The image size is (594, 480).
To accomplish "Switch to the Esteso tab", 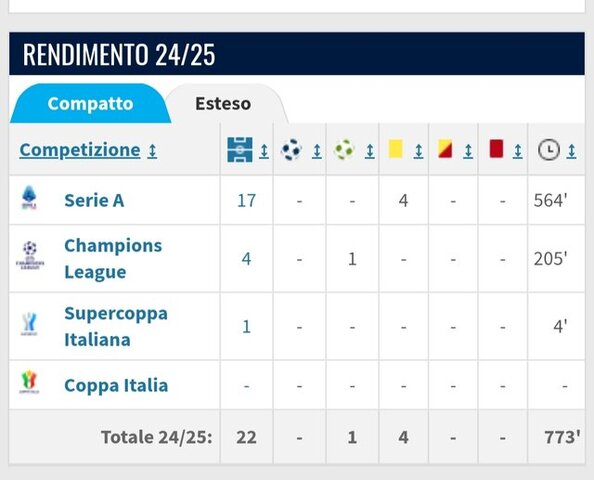I will (223, 104).
